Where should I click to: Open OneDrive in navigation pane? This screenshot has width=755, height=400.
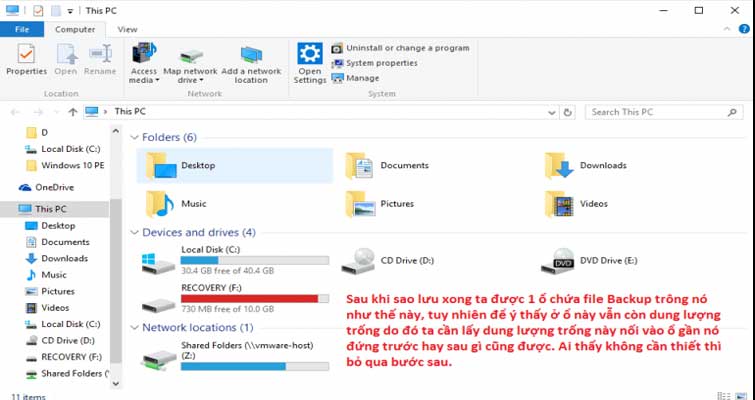coord(46,187)
